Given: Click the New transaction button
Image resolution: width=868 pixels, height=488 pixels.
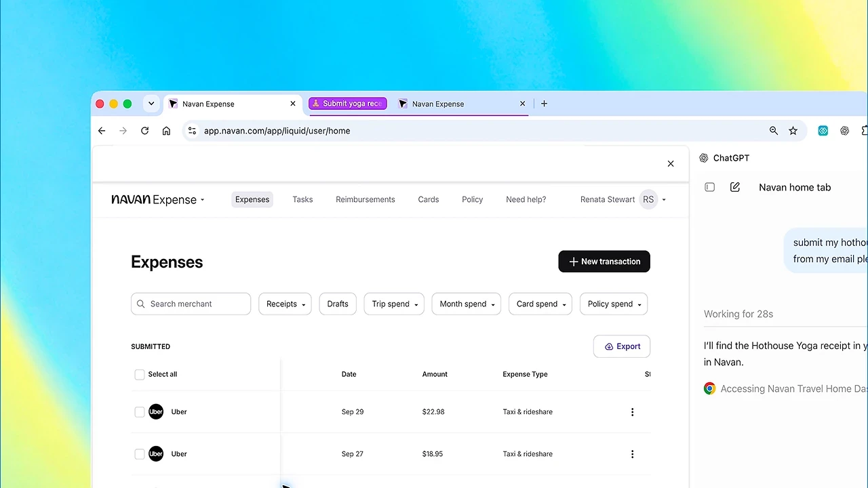Looking at the screenshot, I should 604,262.
